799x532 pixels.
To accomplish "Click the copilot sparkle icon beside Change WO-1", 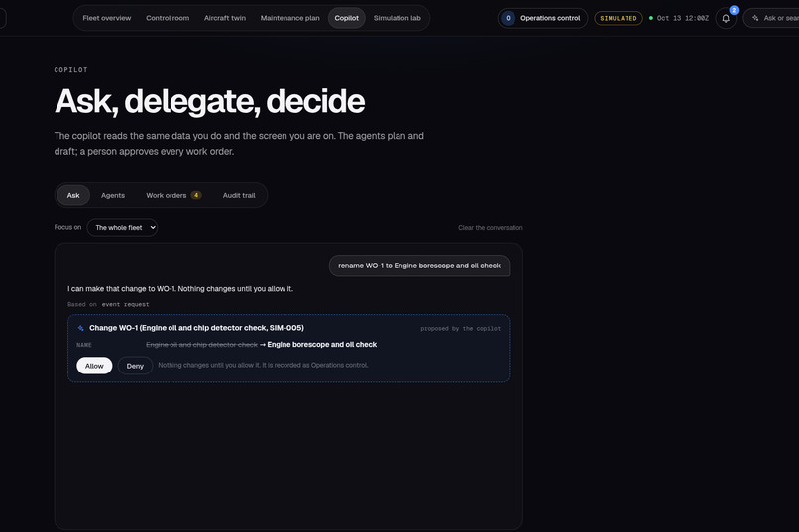I will tap(80, 328).
